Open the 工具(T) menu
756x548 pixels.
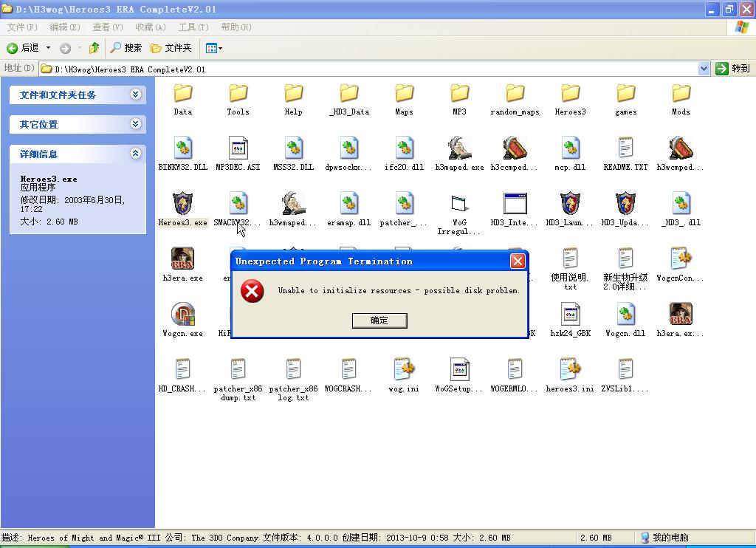click(x=193, y=27)
